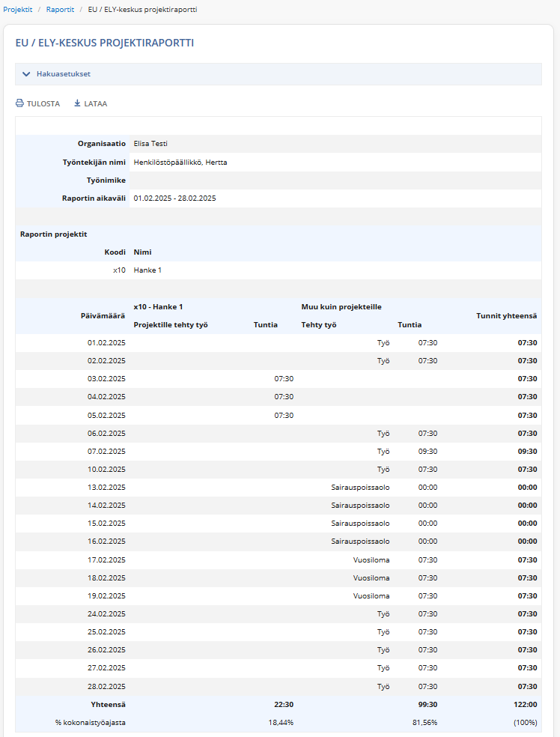Click the Päivämäärä column header

click(103, 316)
